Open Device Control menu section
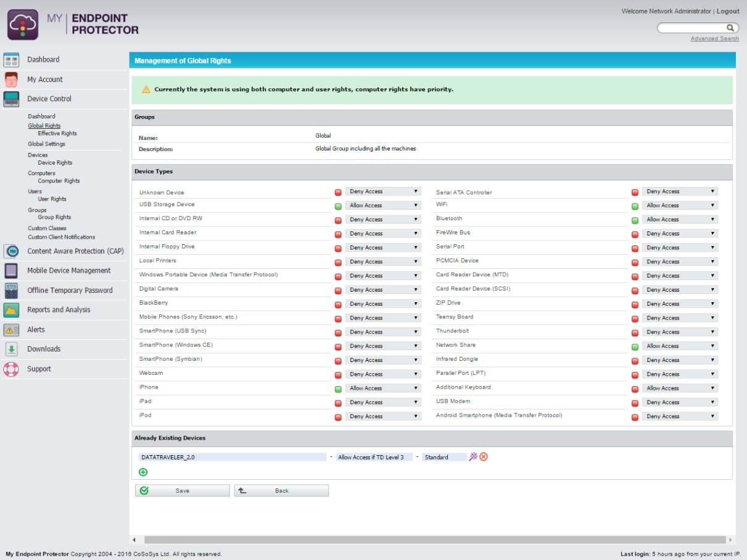The image size is (747, 560). click(49, 99)
